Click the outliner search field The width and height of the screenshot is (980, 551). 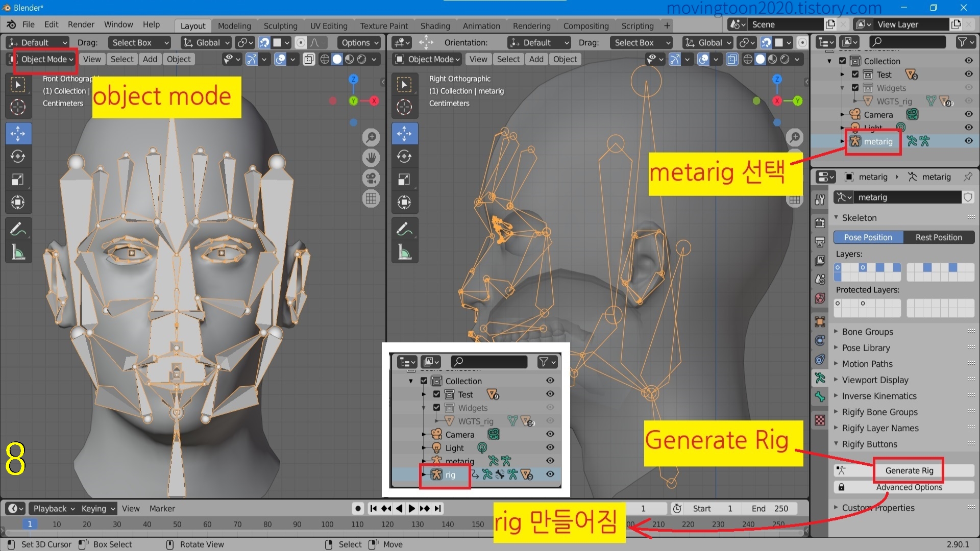coord(907,42)
